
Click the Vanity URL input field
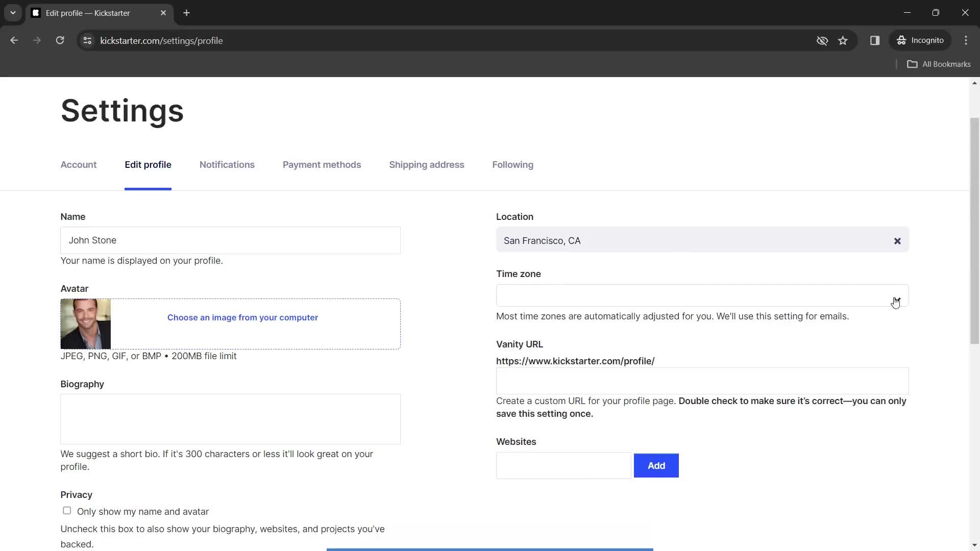[x=702, y=381]
